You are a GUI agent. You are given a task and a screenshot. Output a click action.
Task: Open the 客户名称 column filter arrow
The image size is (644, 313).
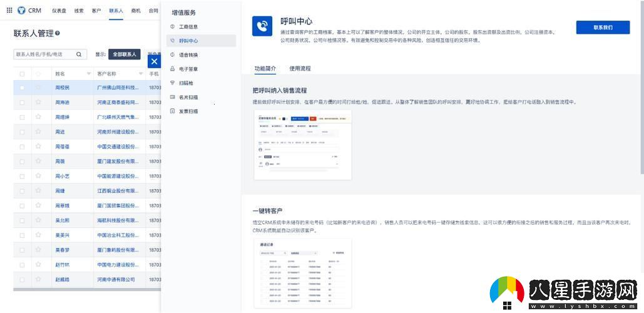[141, 74]
